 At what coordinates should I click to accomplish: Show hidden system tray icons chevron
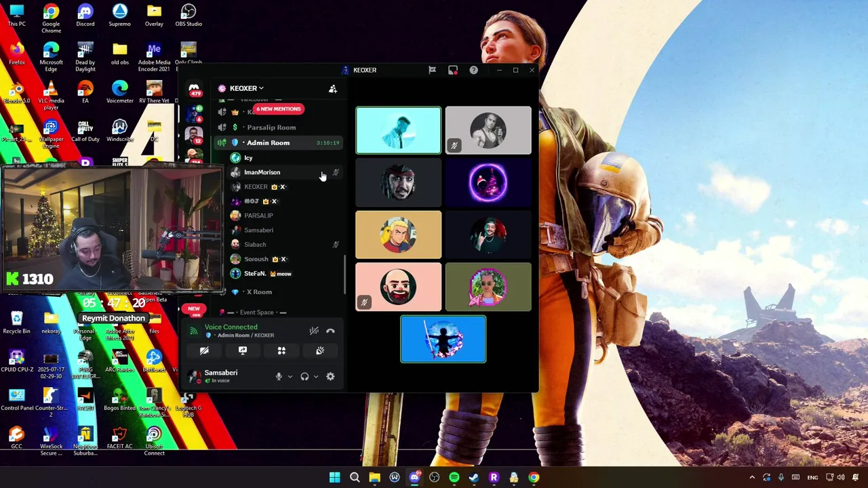[x=751, y=478]
